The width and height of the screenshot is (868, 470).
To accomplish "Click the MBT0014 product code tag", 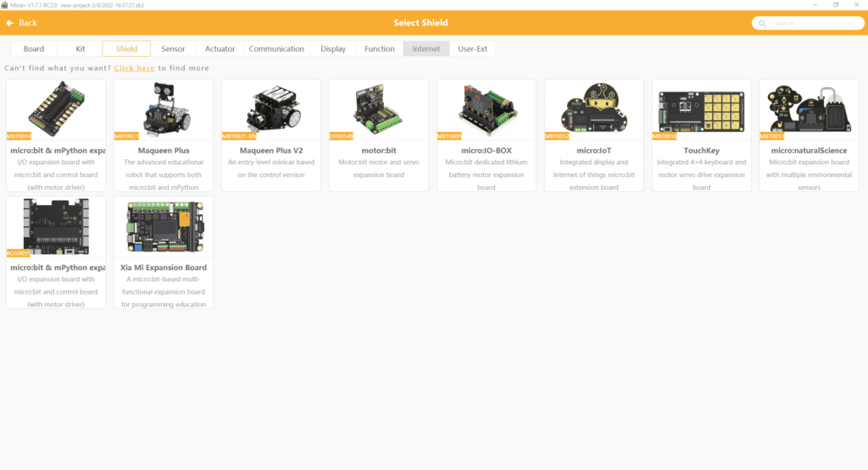I will (x=19, y=136).
